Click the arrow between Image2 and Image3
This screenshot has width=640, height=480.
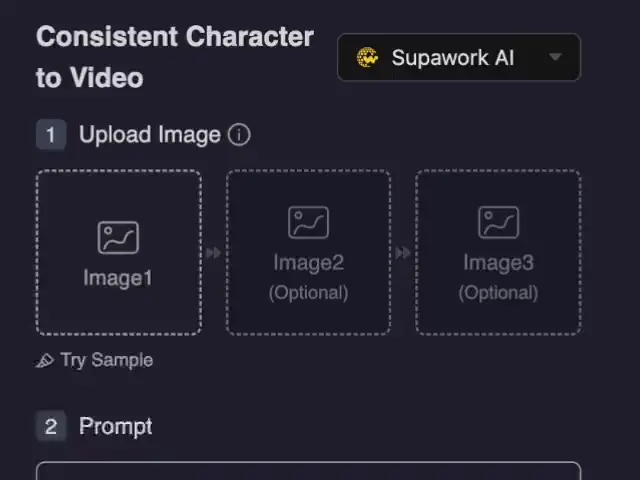(x=403, y=253)
